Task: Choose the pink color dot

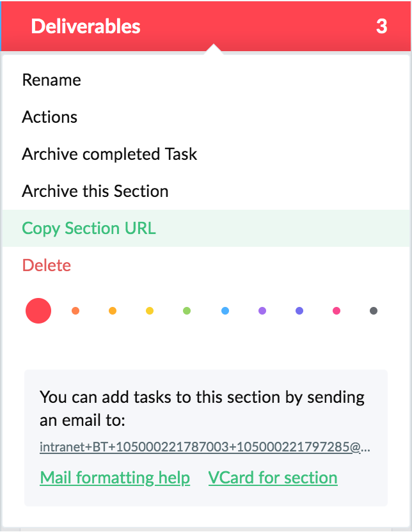Action: (x=337, y=311)
